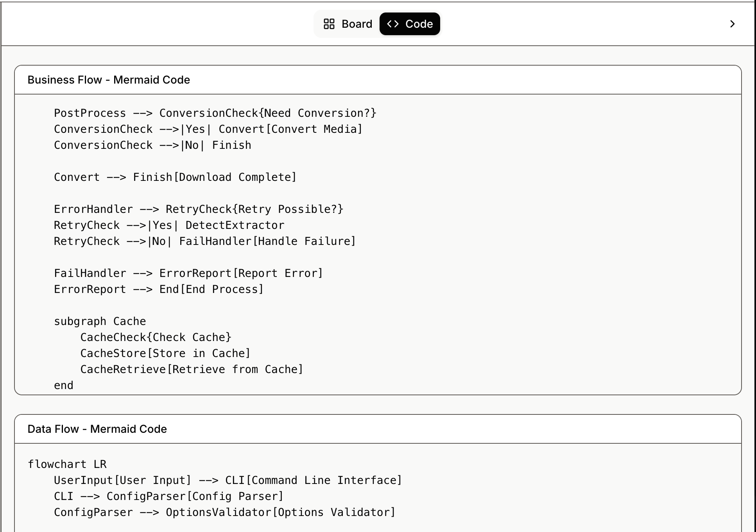The height and width of the screenshot is (532, 756).
Task: Click the grid icon beside Board
Action: (329, 24)
